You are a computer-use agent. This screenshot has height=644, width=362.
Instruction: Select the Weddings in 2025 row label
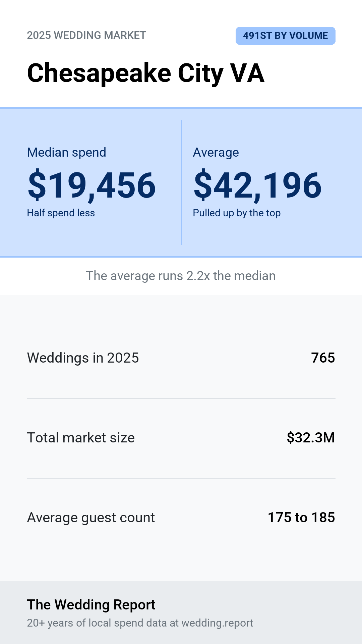[83, 358]
